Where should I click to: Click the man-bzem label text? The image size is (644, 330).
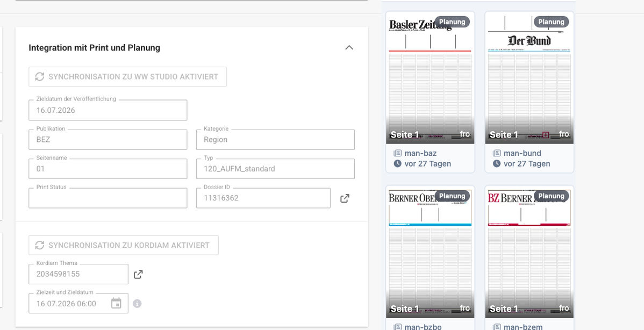tap(523, 327)
